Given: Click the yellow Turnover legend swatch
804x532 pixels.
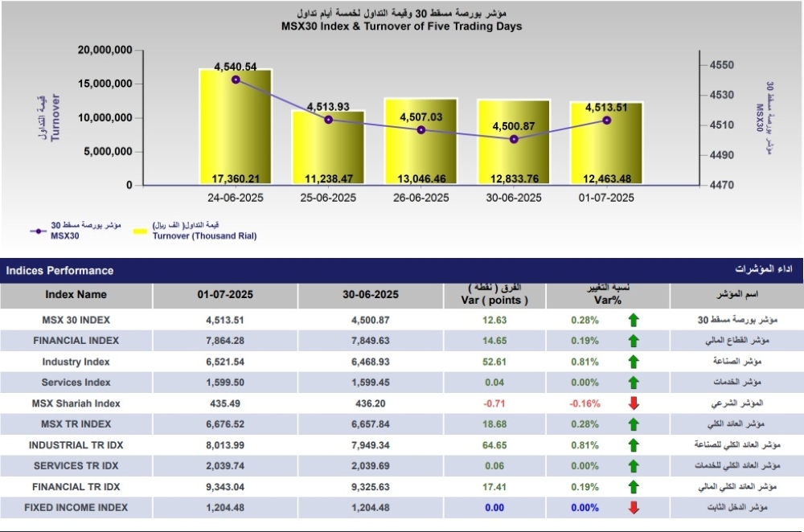Looking at the screenshot, I should [140, 231].
